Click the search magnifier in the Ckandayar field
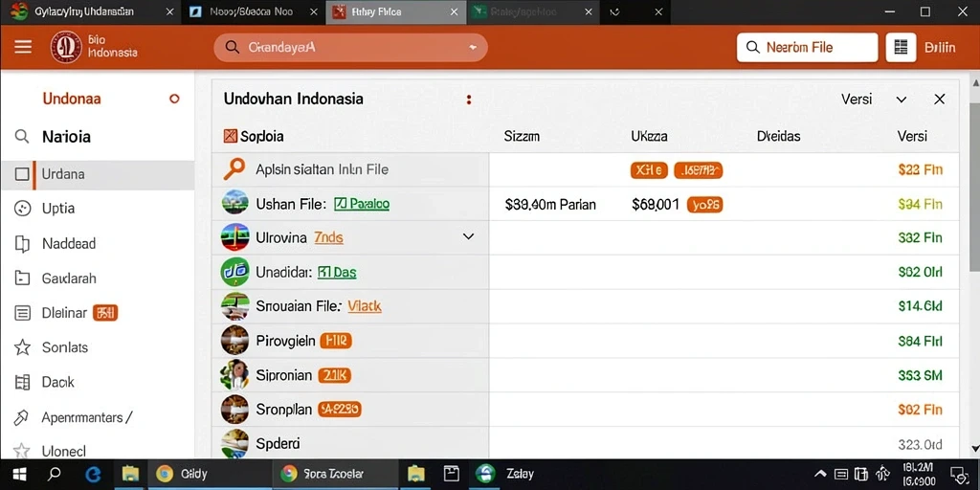 point(233,48)
